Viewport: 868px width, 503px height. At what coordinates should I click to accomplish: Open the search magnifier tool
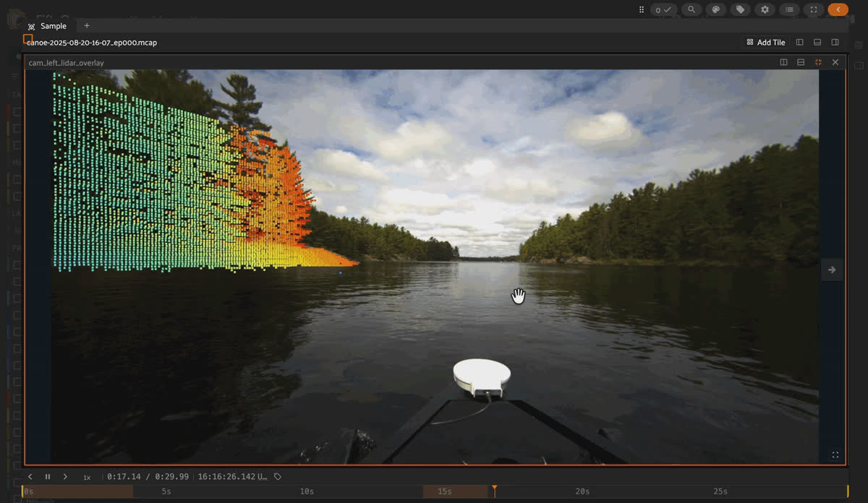coord(692,9)
